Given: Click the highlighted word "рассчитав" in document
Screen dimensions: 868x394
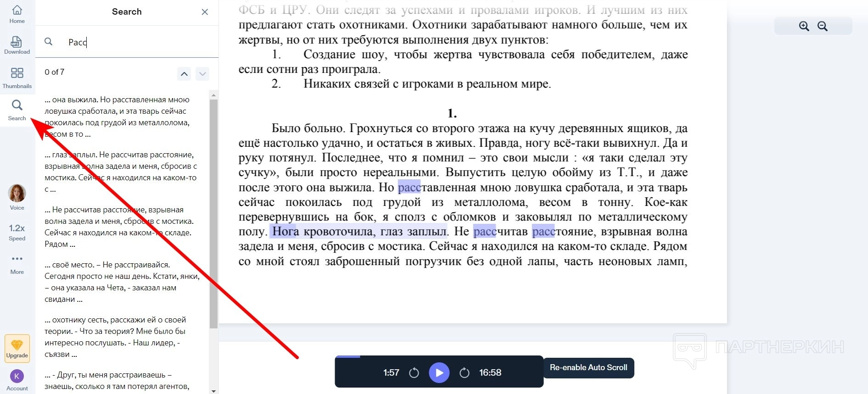Looking at the screenshot, I should pyautogui.click(x=500, y=231).
